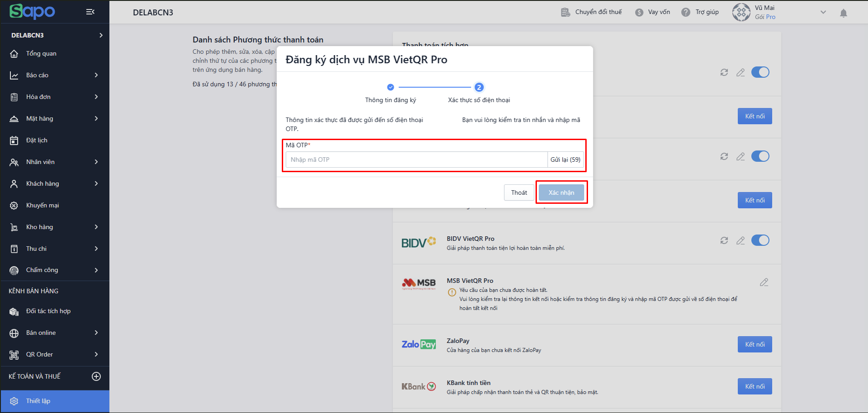The width and height of the screenshot is (868, 413).
Task: Click the MSB warning exclamation icon
Action: [x=452, y=292]
